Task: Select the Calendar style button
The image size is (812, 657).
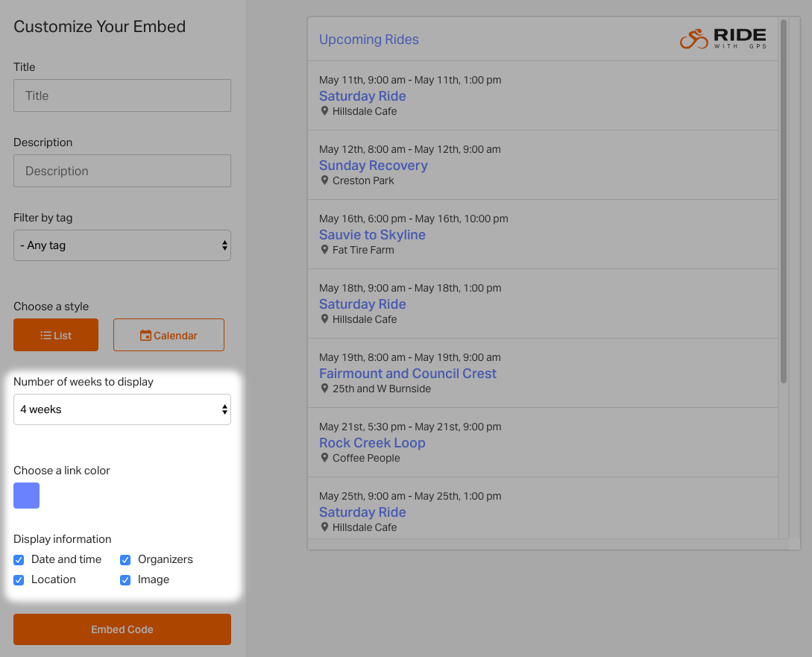Action: click(x=169, y=335)
